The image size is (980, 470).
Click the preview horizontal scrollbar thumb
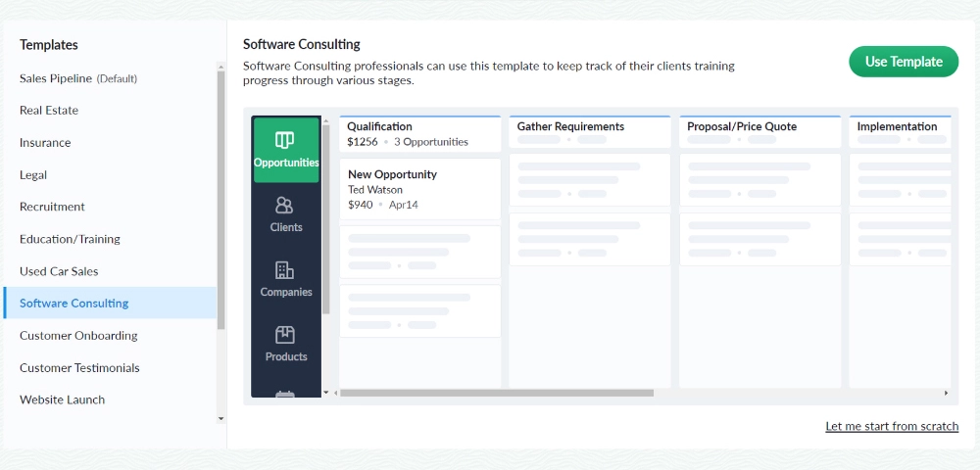pos(496,393)
